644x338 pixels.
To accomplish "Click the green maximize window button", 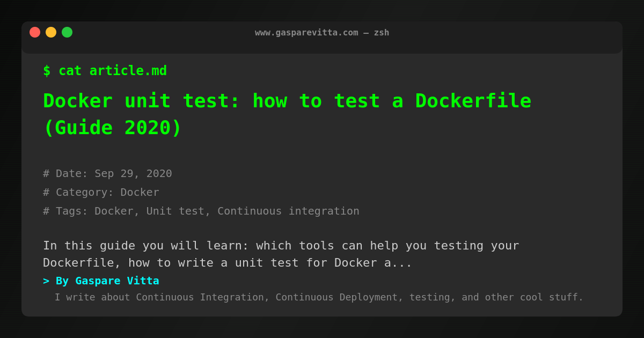I will pos(67,32).
